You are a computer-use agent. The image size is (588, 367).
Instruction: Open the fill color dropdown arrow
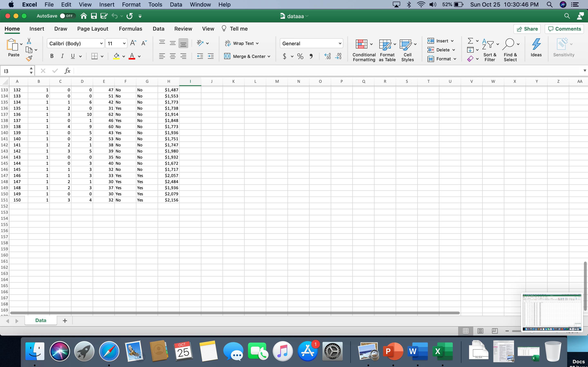124,56
